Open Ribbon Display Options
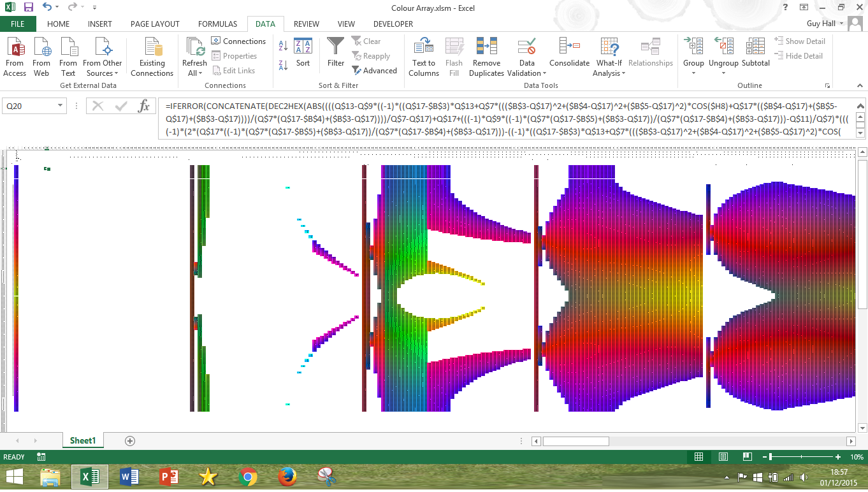The width and height of the screenshot is (868, 492). pos(804,7)
